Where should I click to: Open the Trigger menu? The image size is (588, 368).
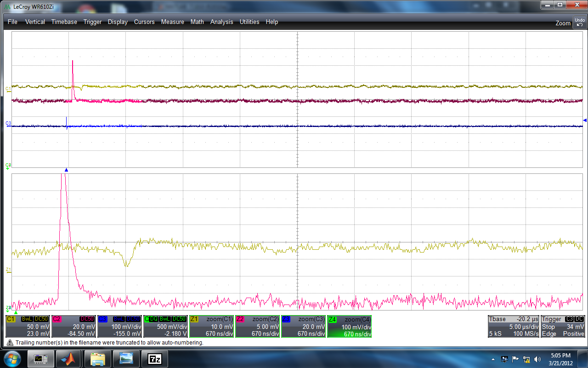92,22
